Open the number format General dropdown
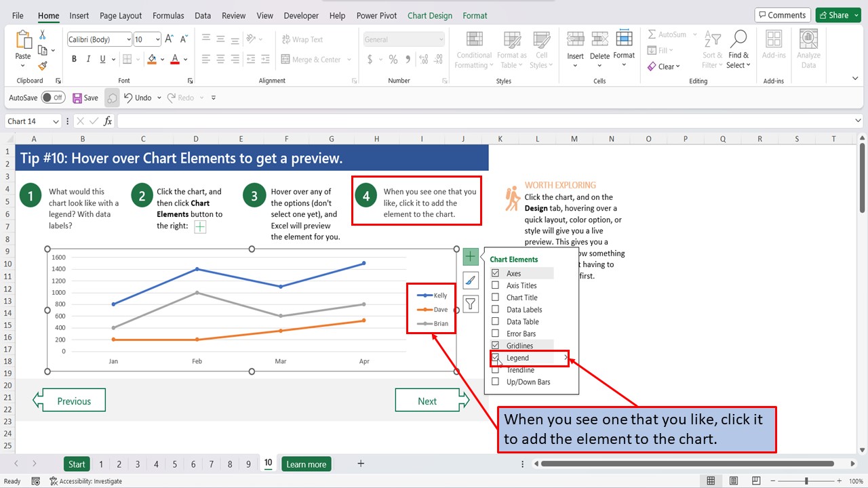The image size is (868, 488). tap(441, 40)
